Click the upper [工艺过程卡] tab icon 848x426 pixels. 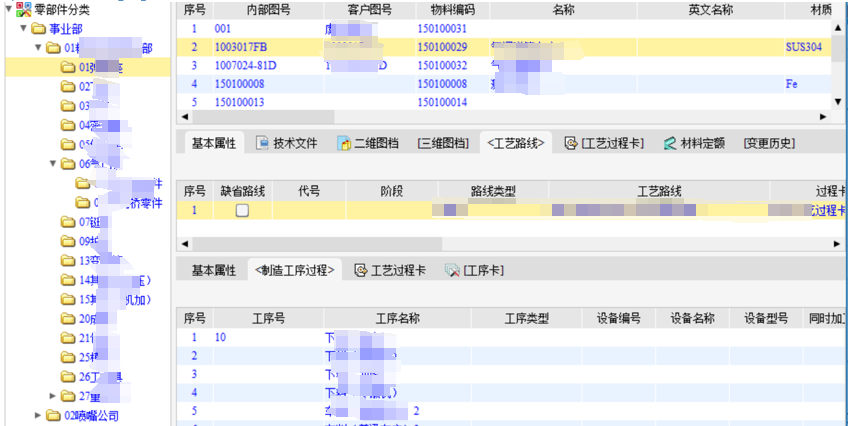point(571,143)
